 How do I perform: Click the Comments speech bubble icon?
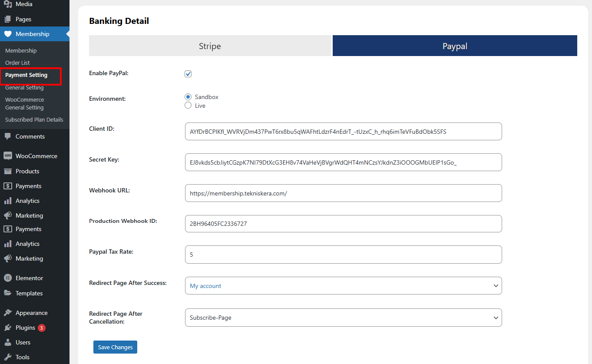click(x=8, y=136)
